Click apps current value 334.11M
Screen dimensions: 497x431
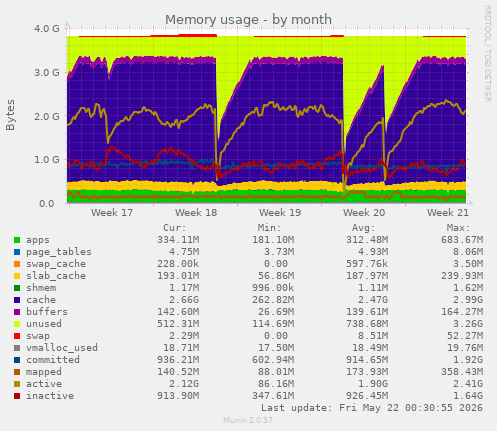(x=178, y=240)
